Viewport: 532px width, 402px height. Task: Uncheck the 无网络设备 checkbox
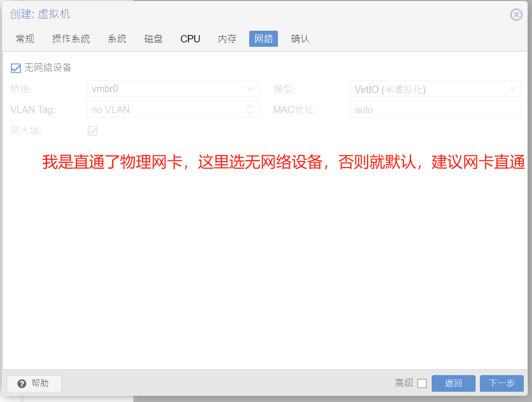point(16,68)
